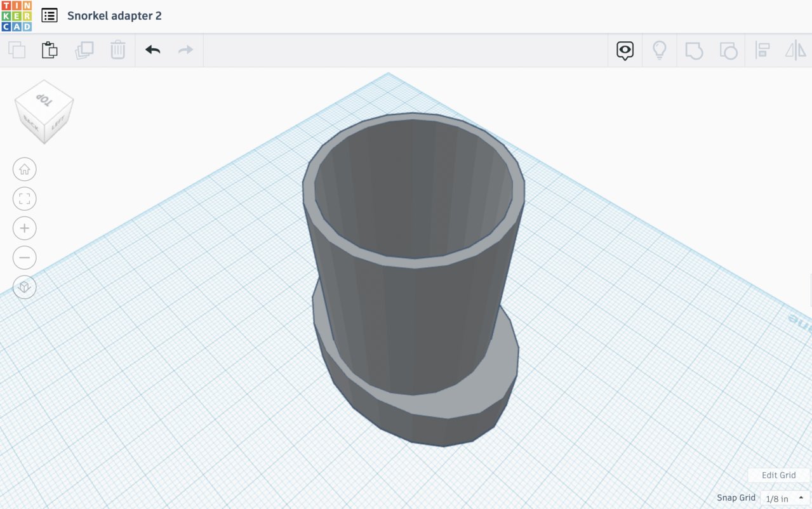Click the Edit Grid button
Image resolution: width=812 pixels, height=509 pixels.
(x=778, y=475)
